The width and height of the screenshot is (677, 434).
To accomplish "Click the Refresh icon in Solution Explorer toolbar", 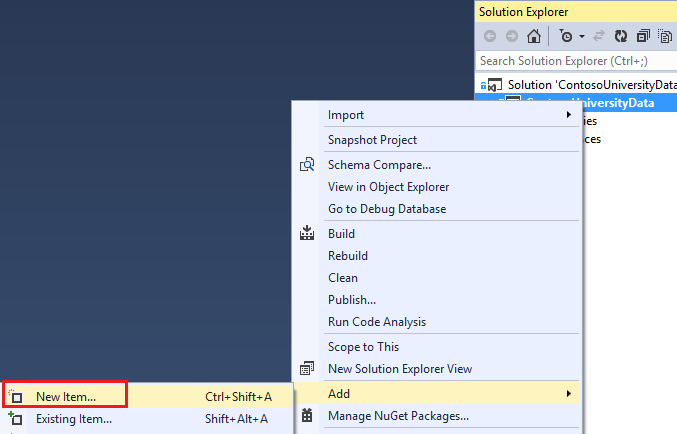I will tap(620, 37).
